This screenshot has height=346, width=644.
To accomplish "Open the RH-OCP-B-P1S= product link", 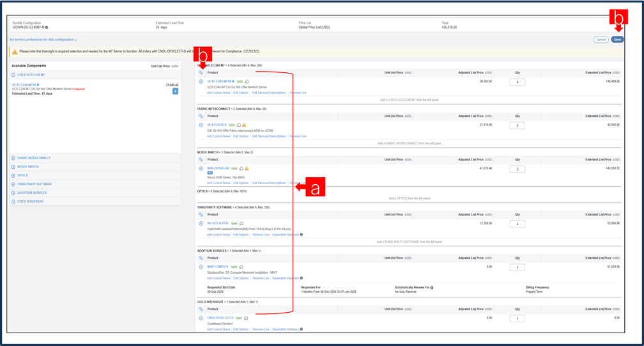I will click(218, 224).
